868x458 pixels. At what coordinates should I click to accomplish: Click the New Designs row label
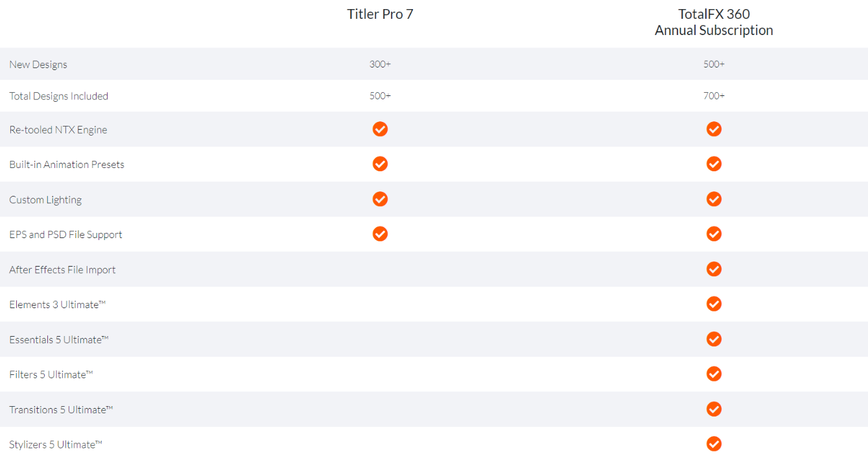38,64
